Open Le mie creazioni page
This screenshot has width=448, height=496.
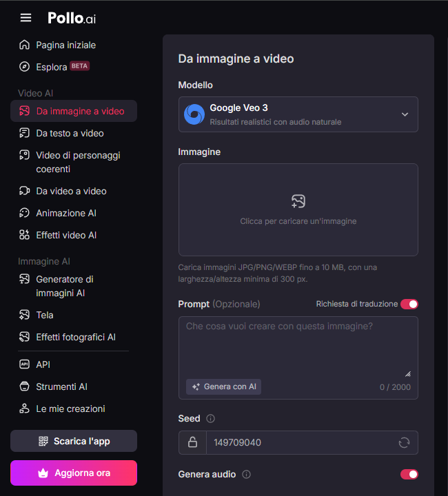pyautogui.click(x=70, y=409)
